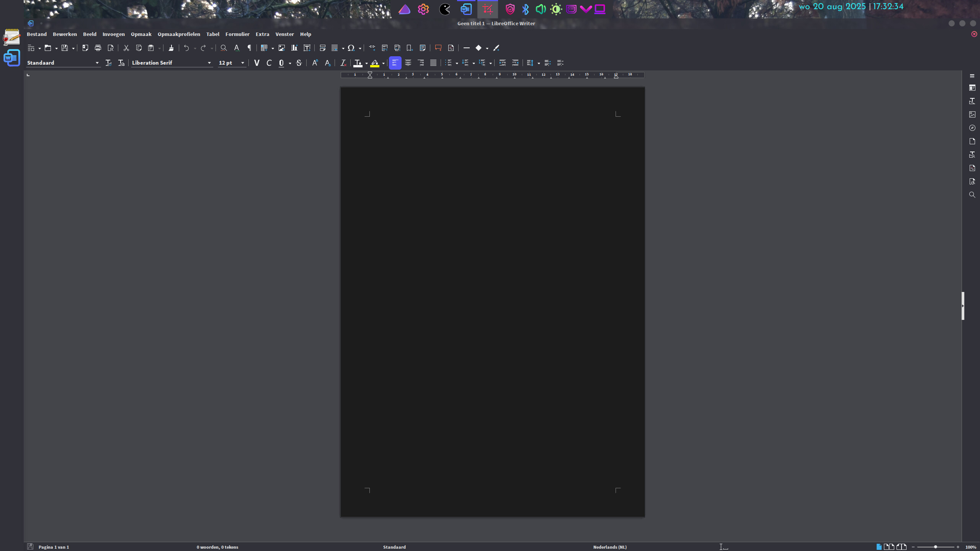980x551 pixels.
Task: Insert a special character via the omega icon
Action: pyautogui.click(x=352, y=48)
